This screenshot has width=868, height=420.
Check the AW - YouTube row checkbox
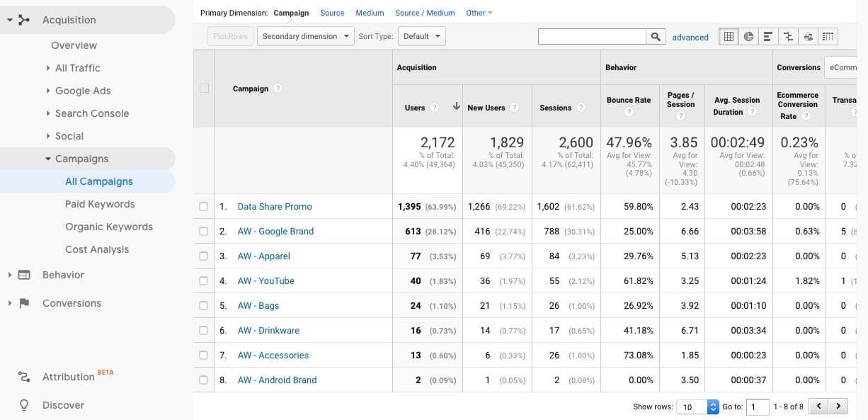tap(204, 281)
